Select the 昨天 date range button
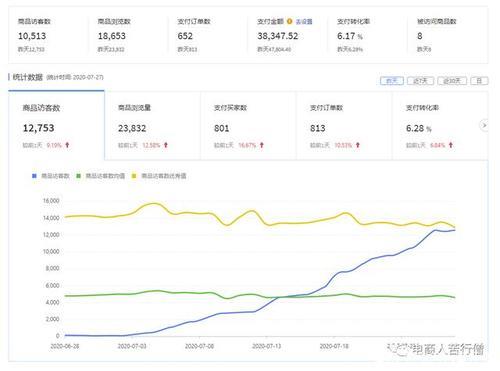The image size is (500, 371). click(392, 81)
